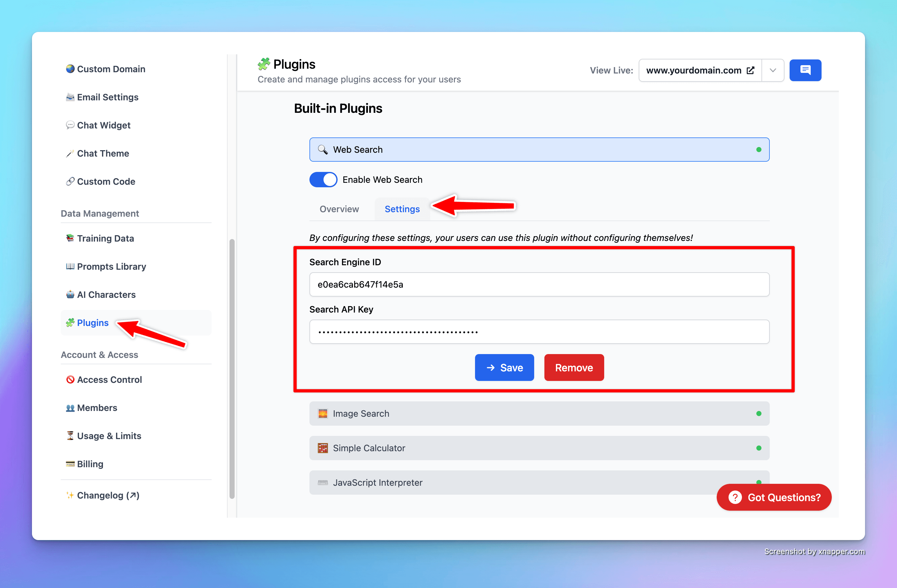Click the Custom Domain globe icon

70,69
